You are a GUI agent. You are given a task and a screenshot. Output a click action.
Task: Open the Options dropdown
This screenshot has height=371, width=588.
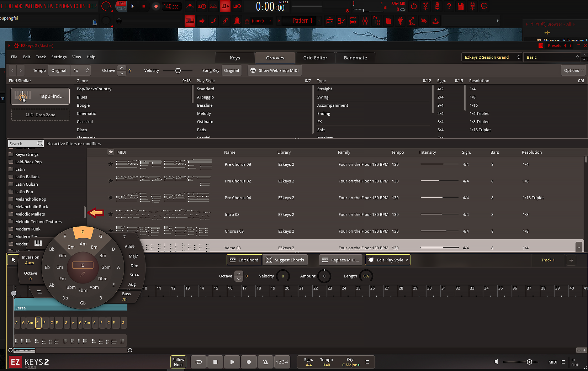(x=573, y=70)
